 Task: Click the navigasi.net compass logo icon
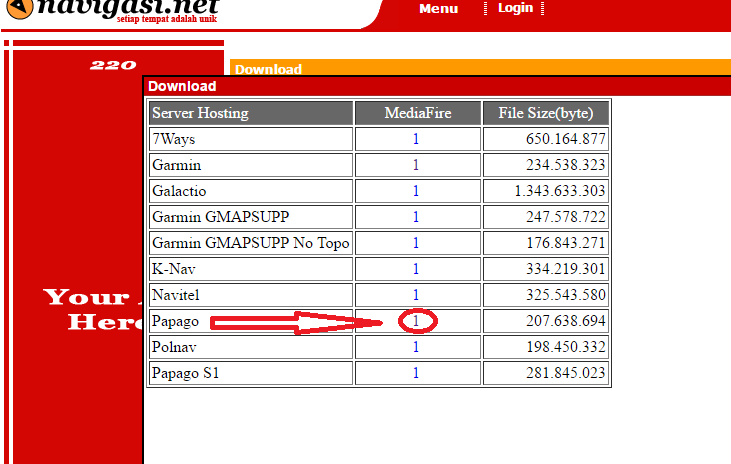(20, 8)
